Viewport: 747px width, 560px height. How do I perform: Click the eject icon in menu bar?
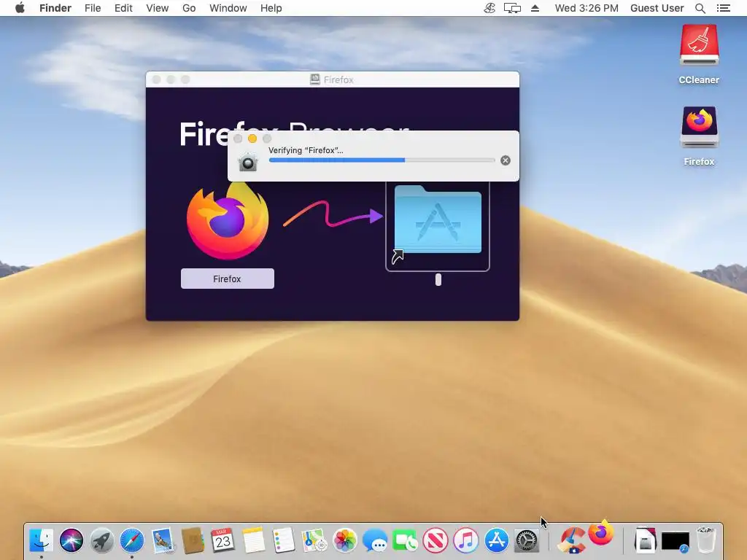pyautogui.click(x=535, y=8)
